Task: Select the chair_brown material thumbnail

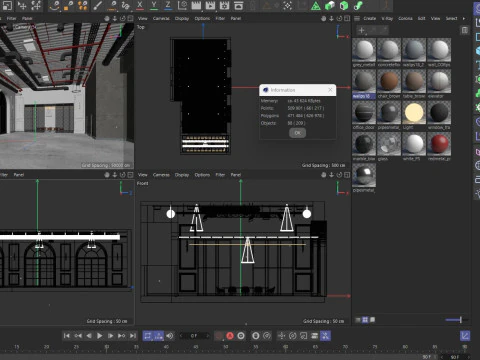Action: coord(389,81)
